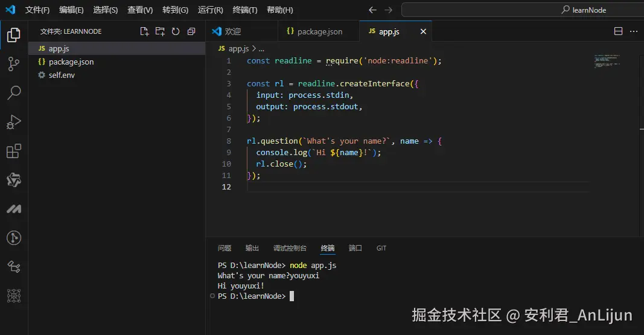644x335 pixels.
Task: Open the breadcrumb ellipsis symbol menu
Action: pos(261,48)
